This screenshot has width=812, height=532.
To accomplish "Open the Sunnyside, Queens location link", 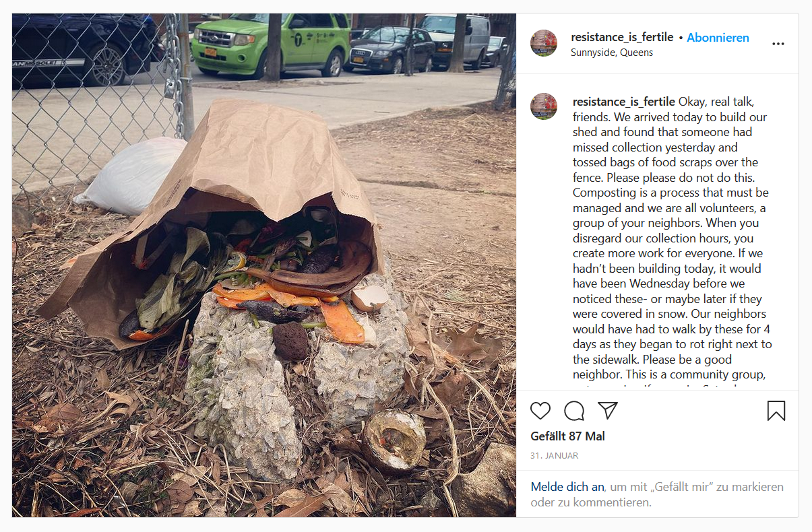I will pyautogui.click(x=612, y=53).
